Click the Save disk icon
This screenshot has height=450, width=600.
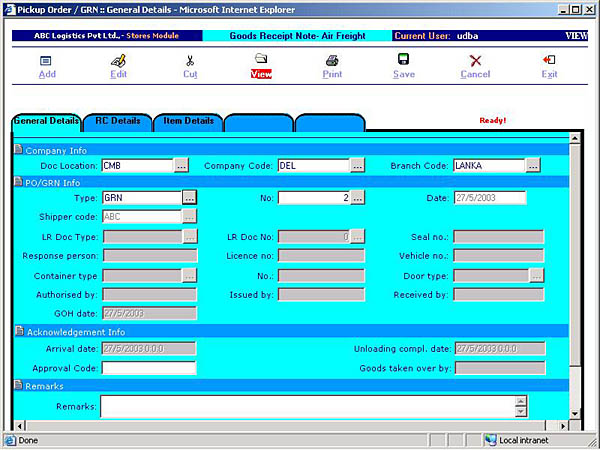pyautogui.click(x=403, y=60)
